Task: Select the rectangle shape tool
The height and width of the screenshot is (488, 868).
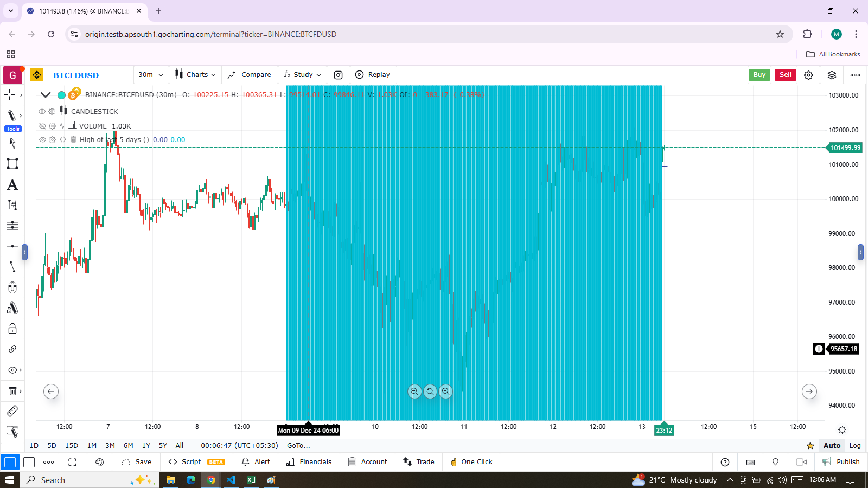Action: (12, 164)
